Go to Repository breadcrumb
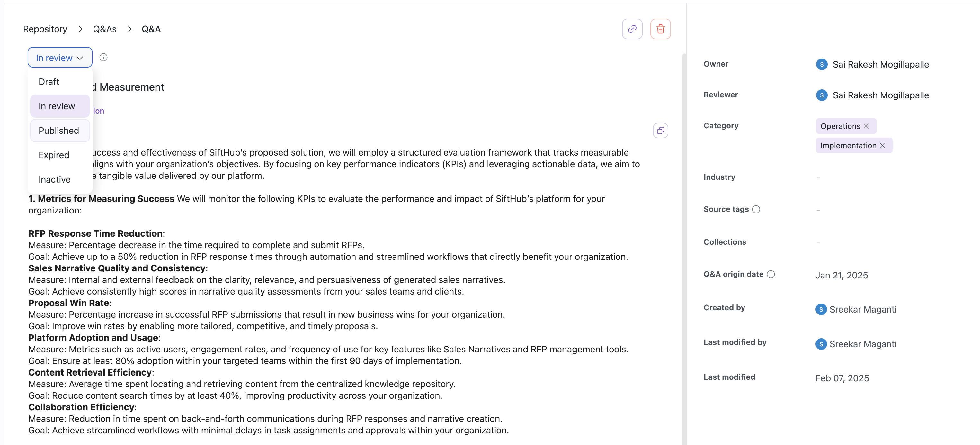The width and height of the screenshot is (980, 445). [x=45, y=29]
